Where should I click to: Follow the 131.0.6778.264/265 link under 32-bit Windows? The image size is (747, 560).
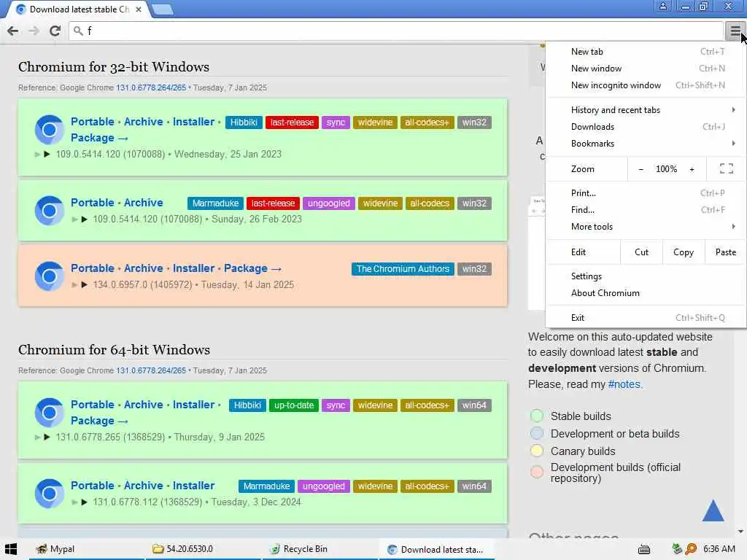coord(151,87)
